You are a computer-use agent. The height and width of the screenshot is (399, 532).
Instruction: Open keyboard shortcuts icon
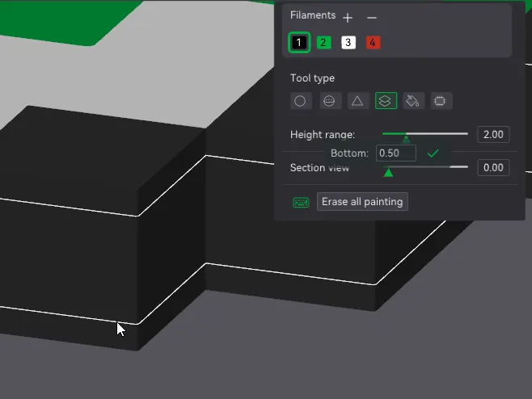pyautogui.click(x=301, y=203)
